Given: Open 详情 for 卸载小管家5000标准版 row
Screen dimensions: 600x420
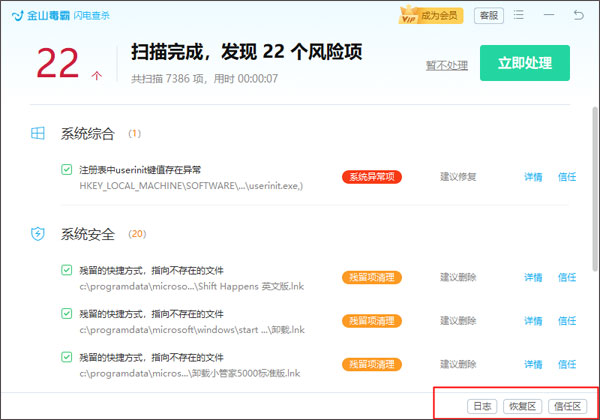Looking at the screenshot, I should (x=533, y=364).
